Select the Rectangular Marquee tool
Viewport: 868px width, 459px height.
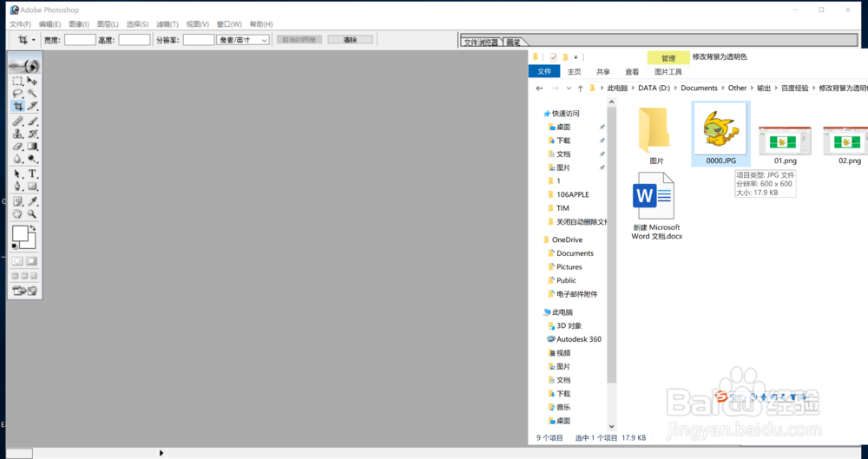[17, 81]
